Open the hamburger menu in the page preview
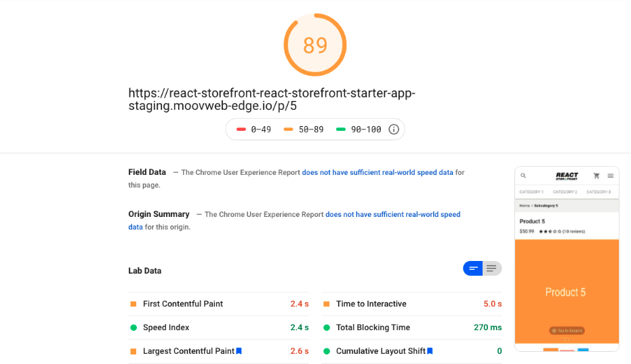 coord(611,176)
